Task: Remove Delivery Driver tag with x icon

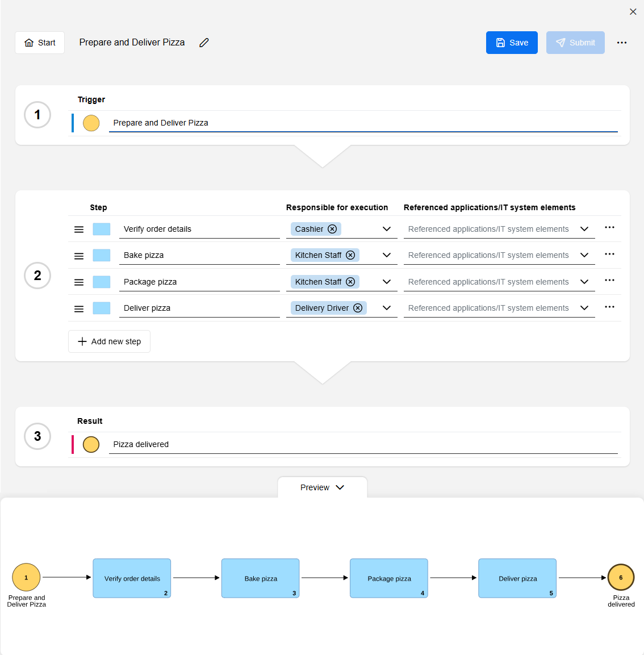Action: [x=358, y=308]
